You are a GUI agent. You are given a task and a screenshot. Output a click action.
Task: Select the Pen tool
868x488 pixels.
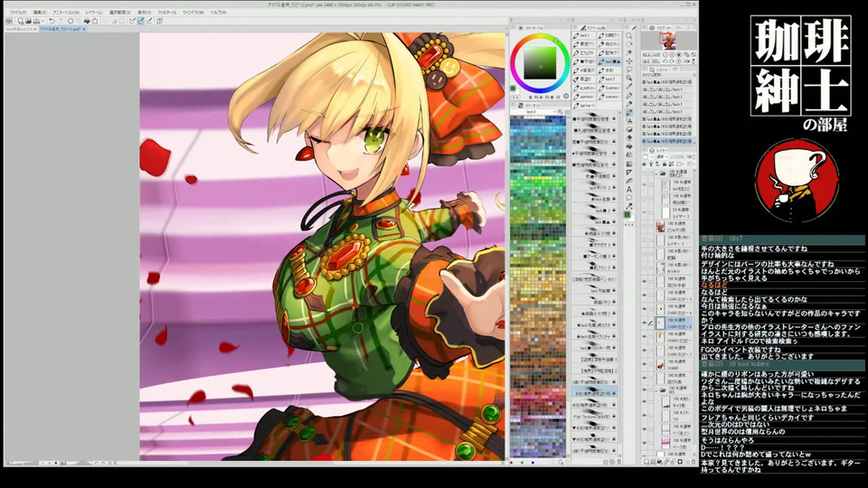coord(629,95)
